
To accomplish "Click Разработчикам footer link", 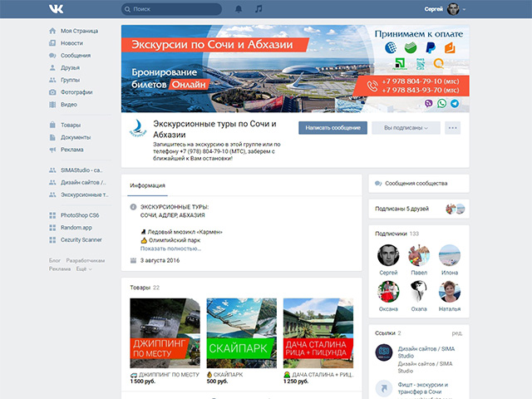I will 85,260.
